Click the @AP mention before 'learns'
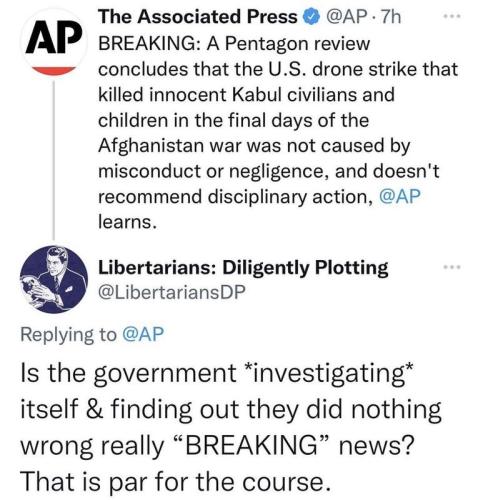Screen dimensions: 483x500 click(400, 196)
